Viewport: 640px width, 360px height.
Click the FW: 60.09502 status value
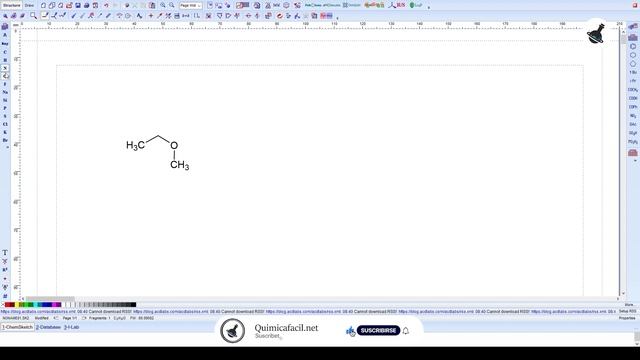tap(142, 318)
